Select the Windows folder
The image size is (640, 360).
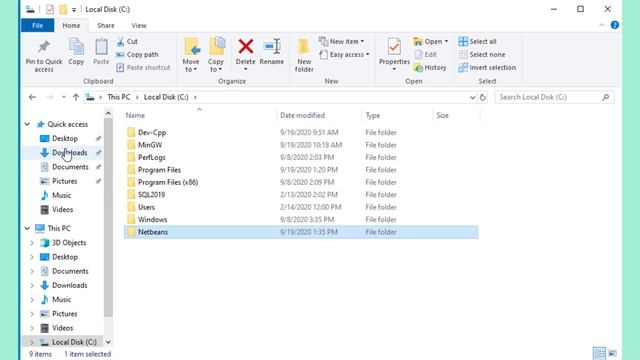coord(152,220)
